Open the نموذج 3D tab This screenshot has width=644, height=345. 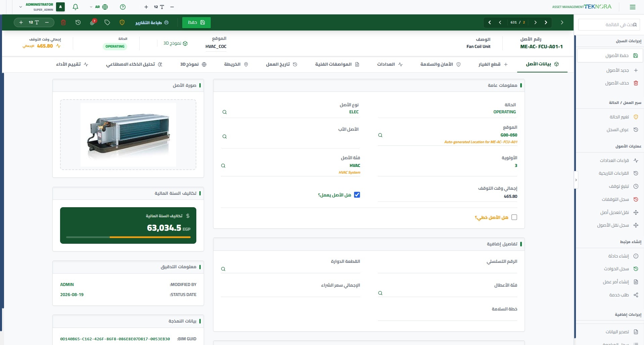(193, 64)
